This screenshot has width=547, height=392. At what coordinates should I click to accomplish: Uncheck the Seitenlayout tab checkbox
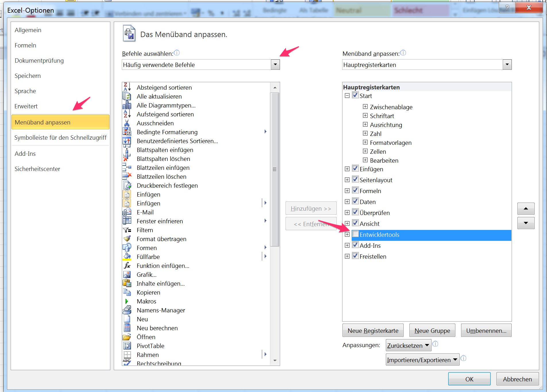click(355, 180)
